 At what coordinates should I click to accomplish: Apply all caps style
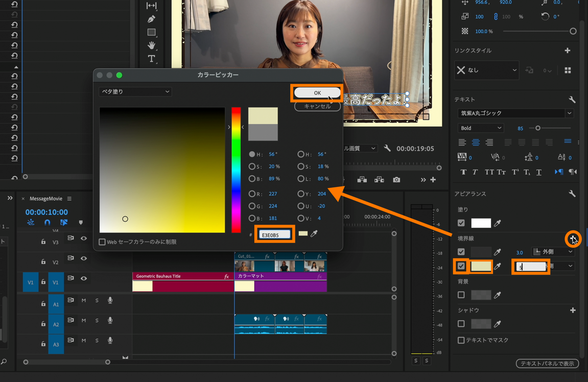489,172
